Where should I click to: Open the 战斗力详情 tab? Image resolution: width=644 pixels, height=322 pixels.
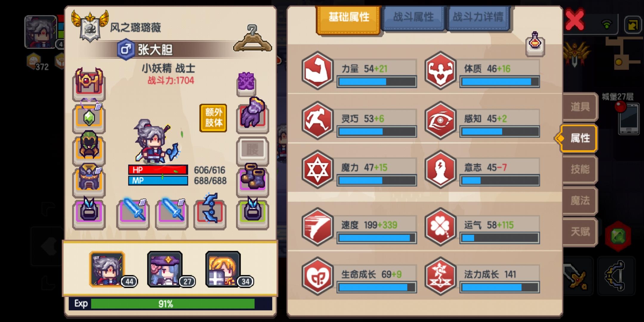pyautogui.click(x=478, y=17)
